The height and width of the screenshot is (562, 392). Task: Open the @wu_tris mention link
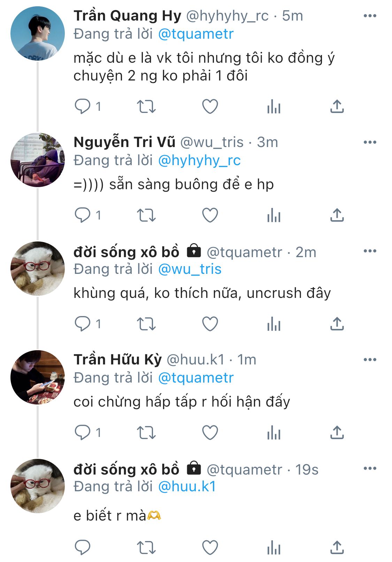(190, 269)
